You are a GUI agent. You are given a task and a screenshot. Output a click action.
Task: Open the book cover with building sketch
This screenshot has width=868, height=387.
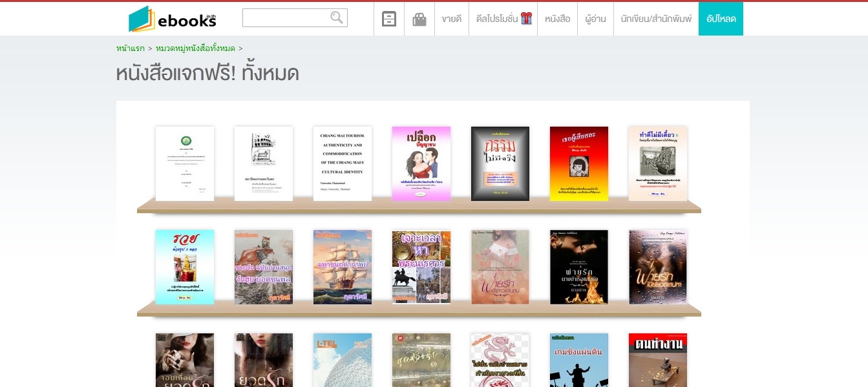pos(264,163)
